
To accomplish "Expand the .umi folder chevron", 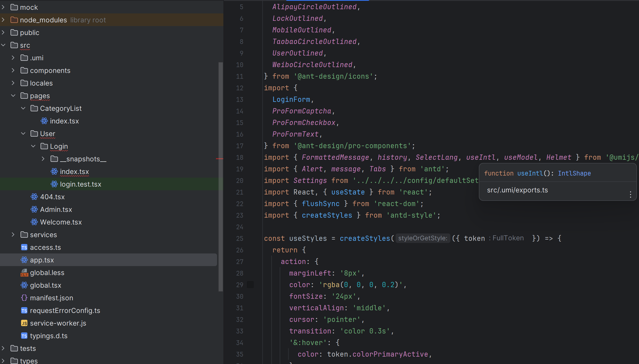I will [x=13, y=58].
